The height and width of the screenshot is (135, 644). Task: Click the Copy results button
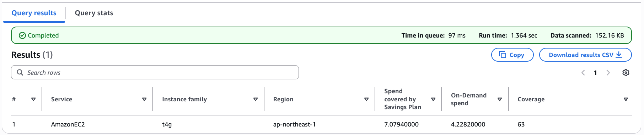(512, 55)
